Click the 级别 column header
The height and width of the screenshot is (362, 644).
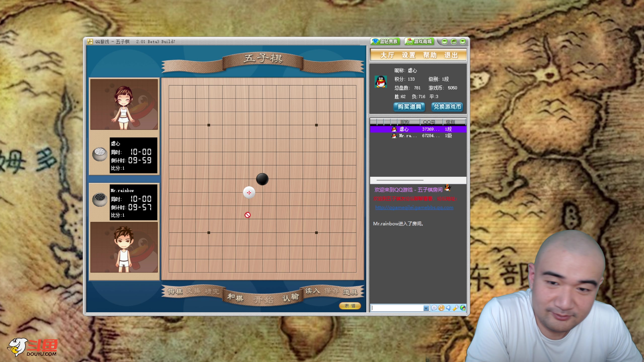[454, 122]
